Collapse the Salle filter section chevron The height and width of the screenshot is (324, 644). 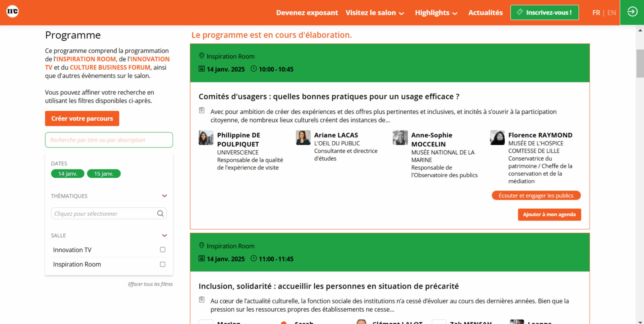(x=165, y=235)
